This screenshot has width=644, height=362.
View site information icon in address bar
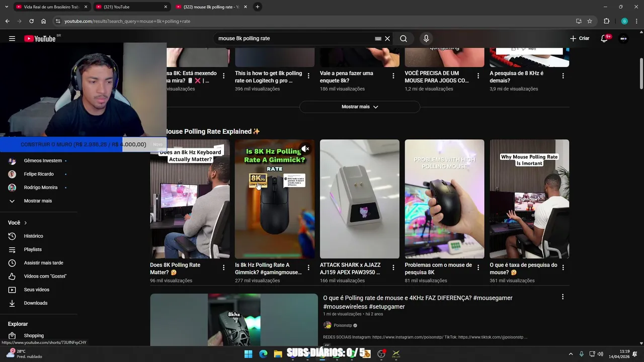coord(58,21)
